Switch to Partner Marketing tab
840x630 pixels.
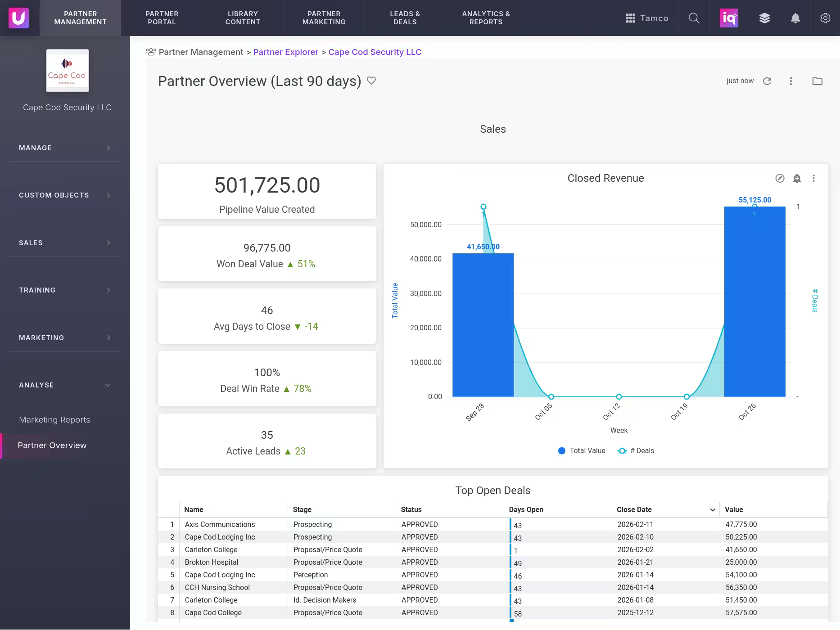tap(324, 18)
